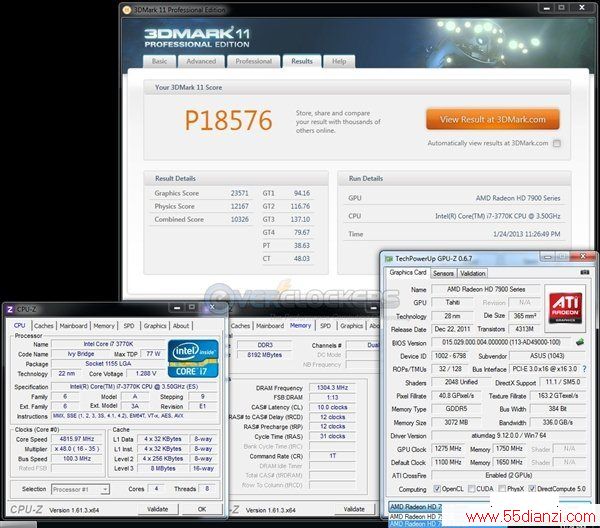Click the Intel Core i7 logo in CPU-Z

click(193, 359)
